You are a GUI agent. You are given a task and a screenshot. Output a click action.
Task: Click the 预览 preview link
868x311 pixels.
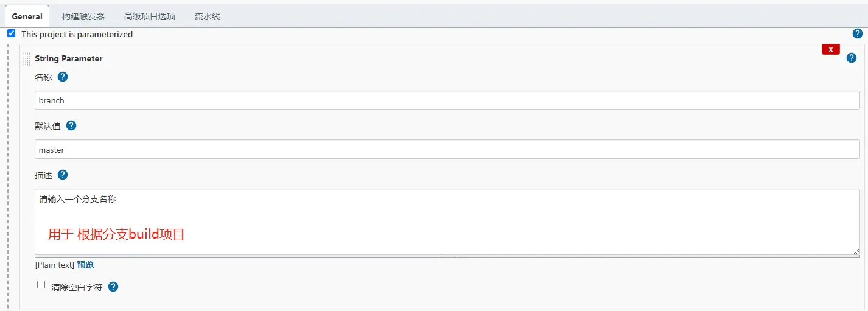point(85,265)
